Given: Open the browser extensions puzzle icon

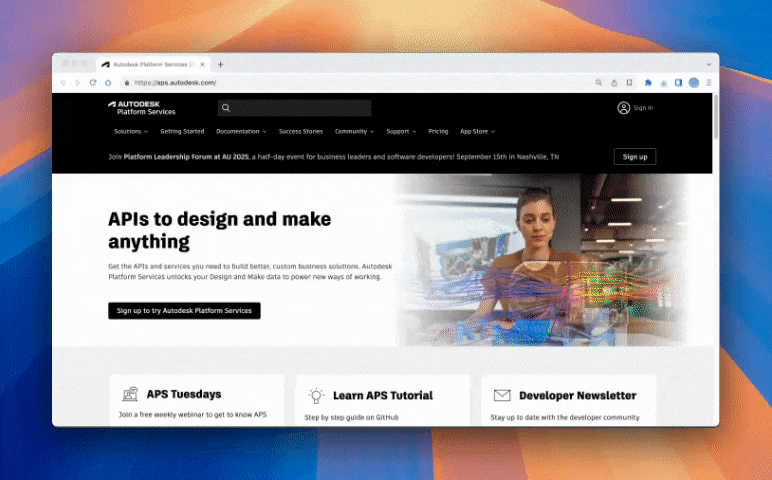Looking at the screenshot, I should 648,83.
